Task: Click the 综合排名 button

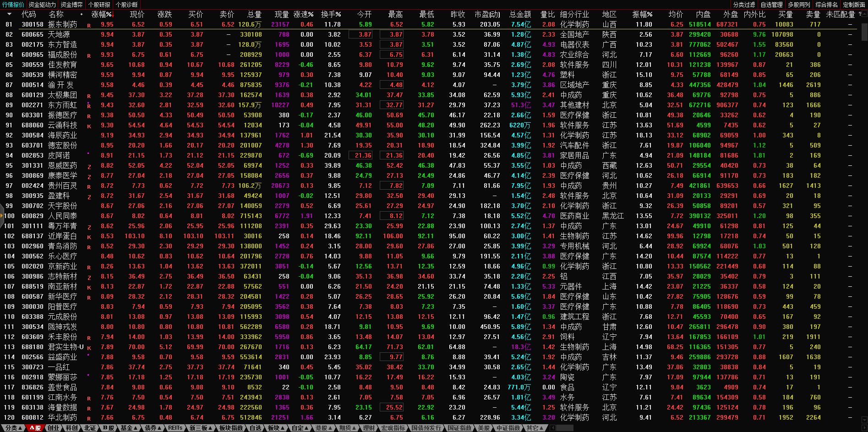Action: pos(826,5)
